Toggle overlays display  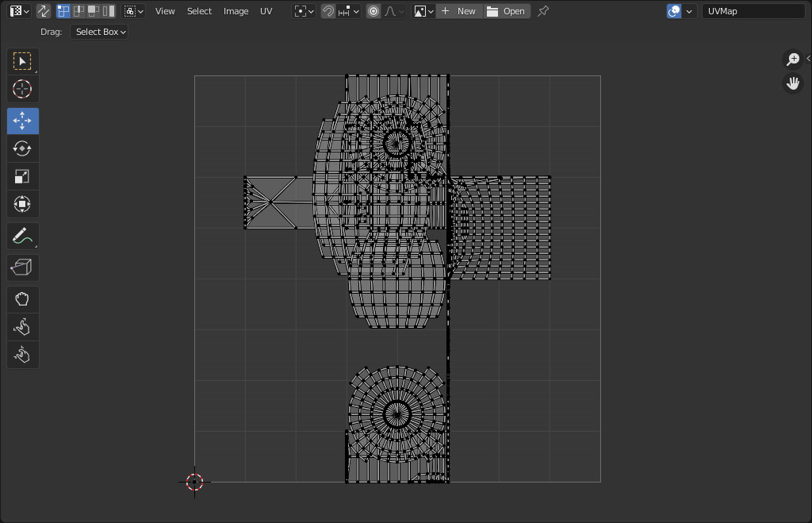point(674,11)
